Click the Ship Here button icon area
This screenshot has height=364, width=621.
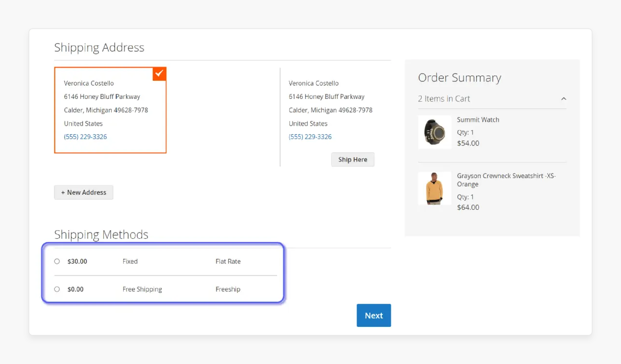click(x=352, y=159)
